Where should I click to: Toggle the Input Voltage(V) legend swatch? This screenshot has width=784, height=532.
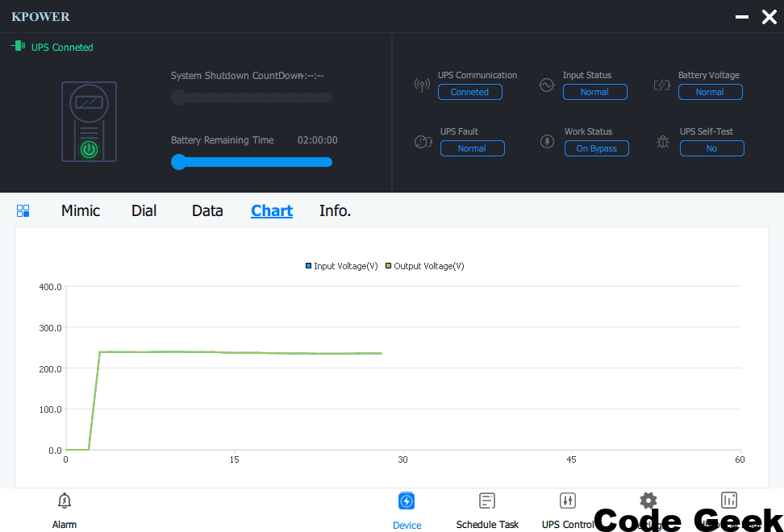pyautogui.click(x=308, y=266)
